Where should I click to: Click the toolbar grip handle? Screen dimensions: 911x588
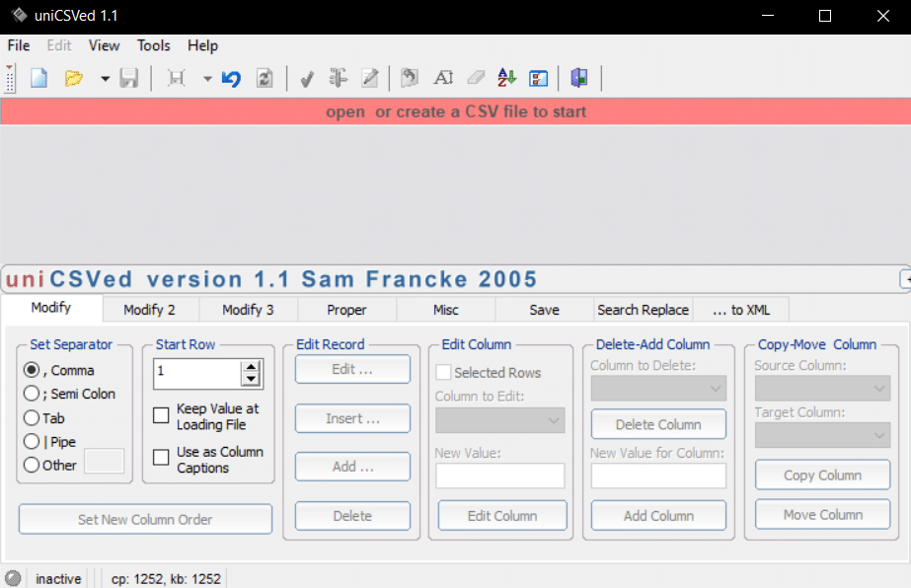click(9, 79)
